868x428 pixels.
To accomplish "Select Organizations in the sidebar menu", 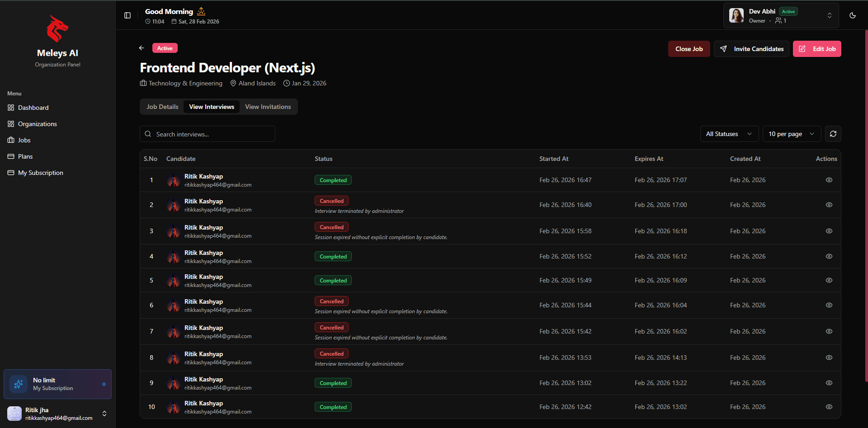I will coord(37,124).
